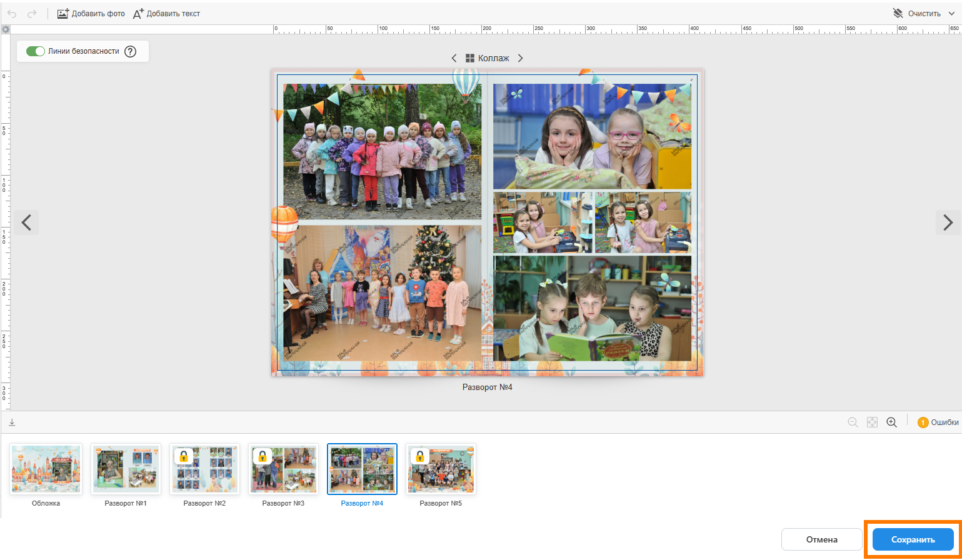
Task: Click Добавить текст in the toolbar
Action: click(167, 13)
